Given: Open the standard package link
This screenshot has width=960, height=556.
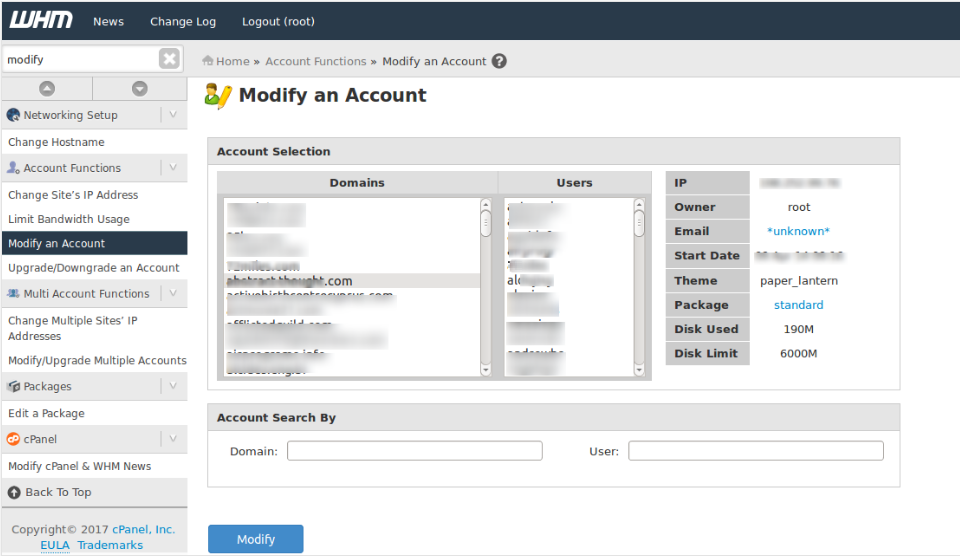Looking at the screenshot, I should point(798,305).
